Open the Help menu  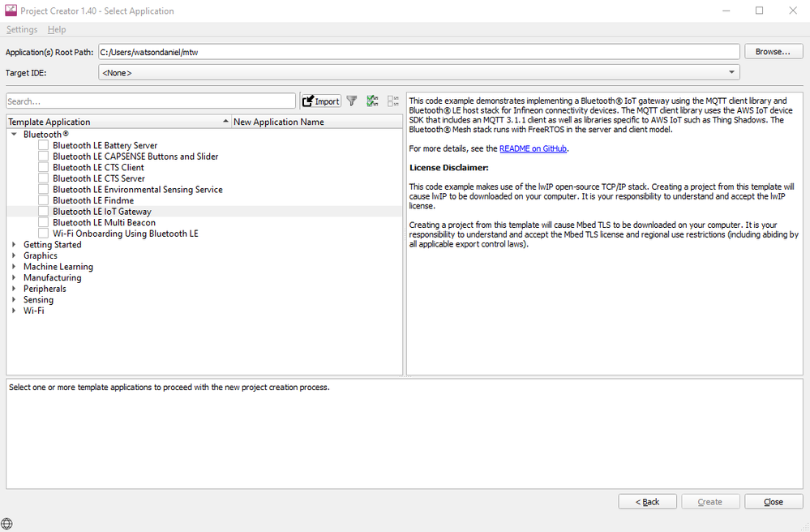[57, 30]
